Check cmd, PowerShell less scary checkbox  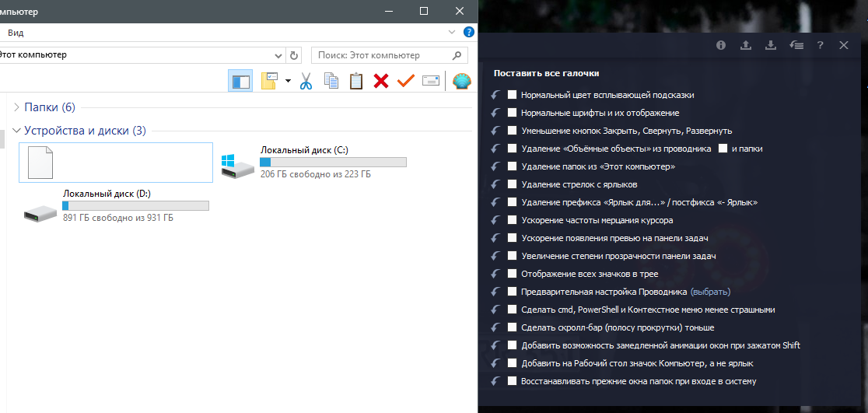point(513,310)
